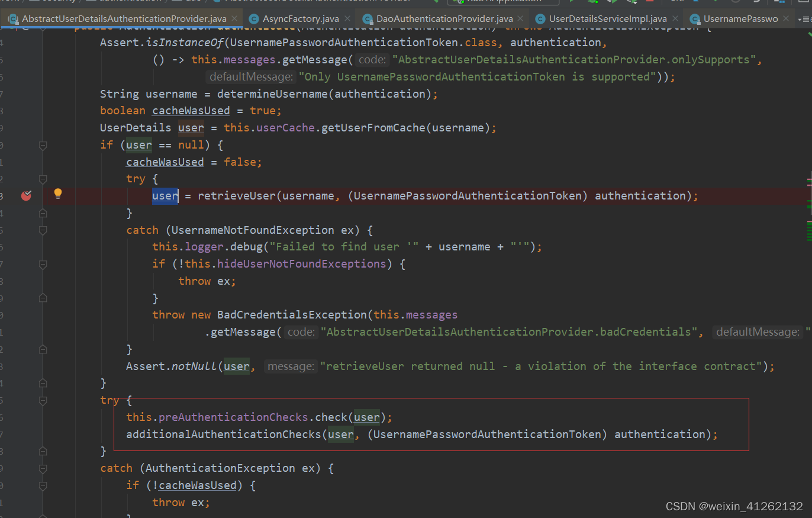Close the UserDetailsServiceImpl.java tab
Screen dimensions: 812x518
point(675,19)
